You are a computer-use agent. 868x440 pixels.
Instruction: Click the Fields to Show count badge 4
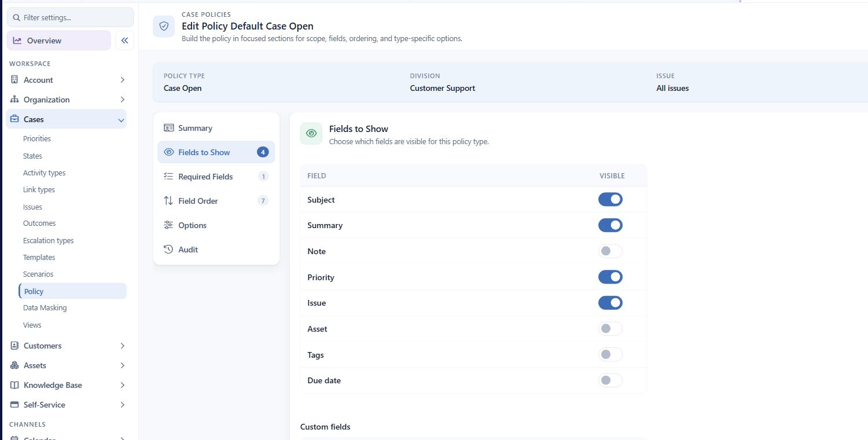(263, 152)
